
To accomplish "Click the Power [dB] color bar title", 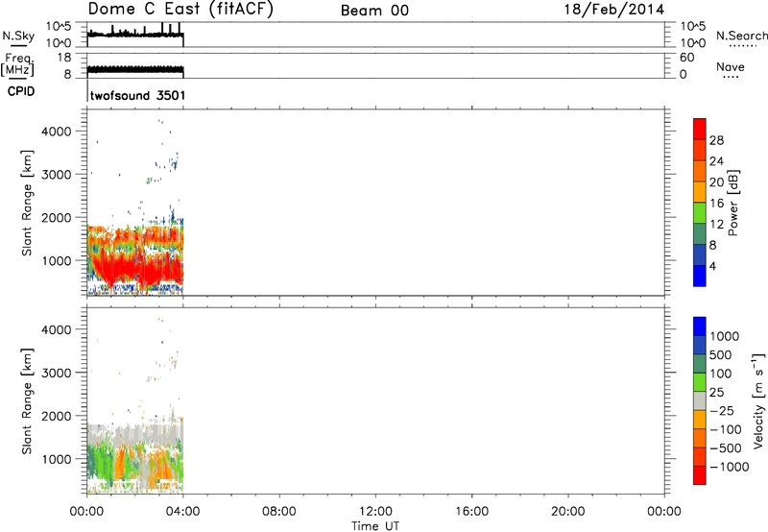I will (732, 203).
